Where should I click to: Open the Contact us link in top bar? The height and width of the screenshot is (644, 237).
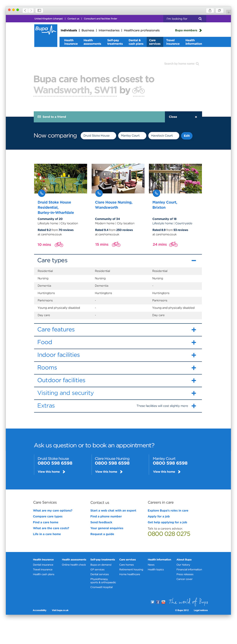pyautogui.click(x=73, y=19)
